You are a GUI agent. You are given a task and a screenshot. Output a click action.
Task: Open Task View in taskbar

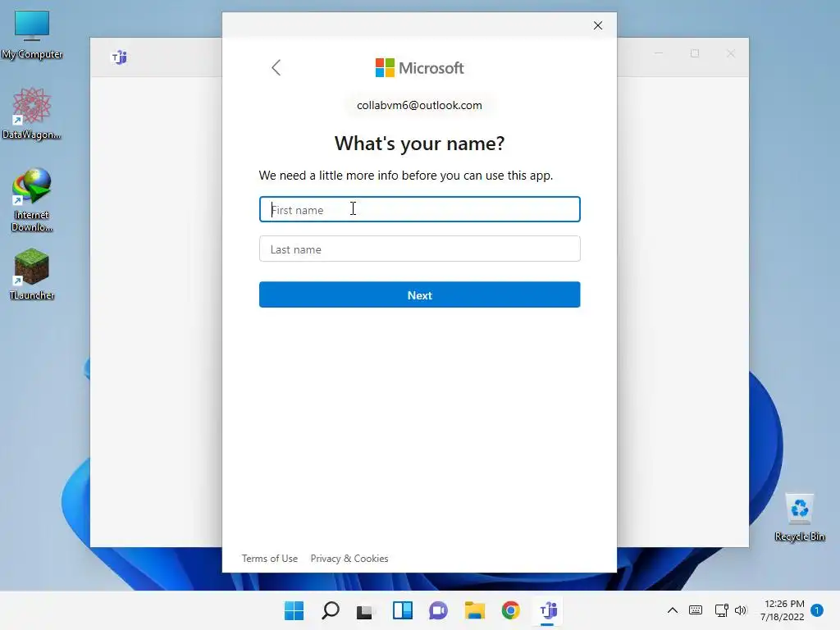click(x=365, y=610)
